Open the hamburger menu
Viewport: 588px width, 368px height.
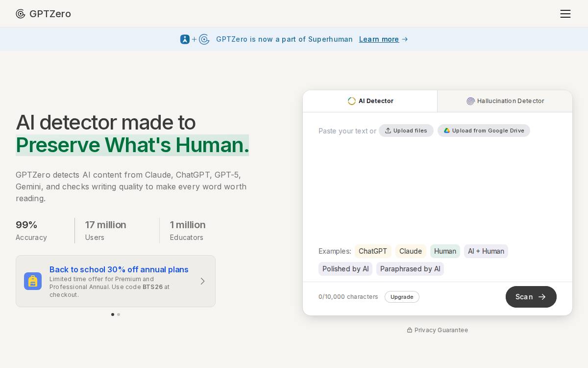point(565,14)
